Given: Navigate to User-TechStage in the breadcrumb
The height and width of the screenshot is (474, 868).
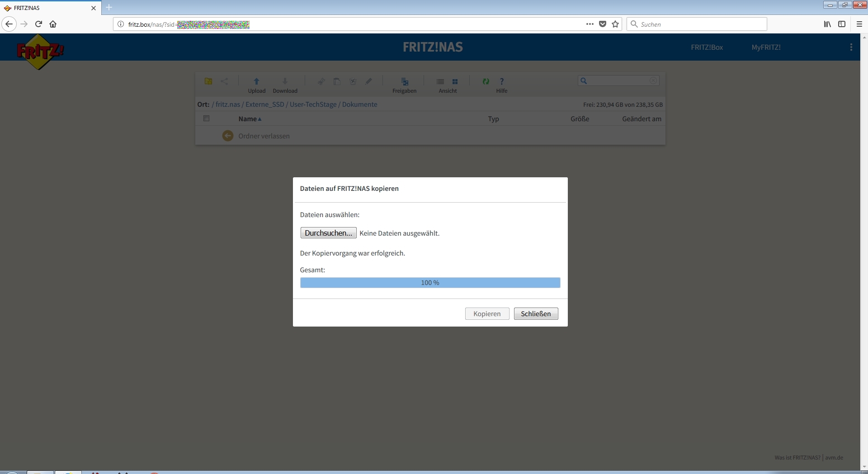Looking at the screenshot, I should click(x=313, y=104).
